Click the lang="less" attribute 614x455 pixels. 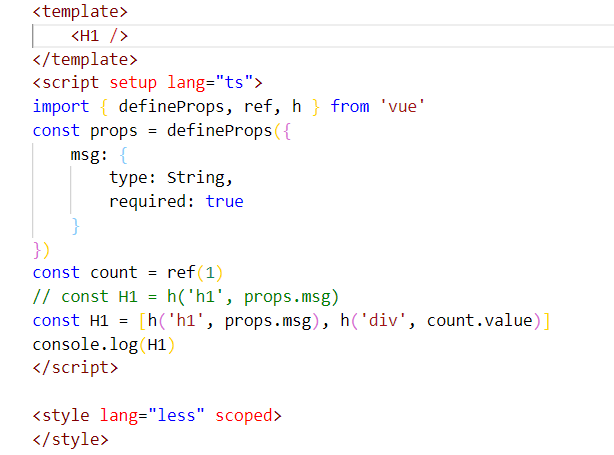coord(152,415)
